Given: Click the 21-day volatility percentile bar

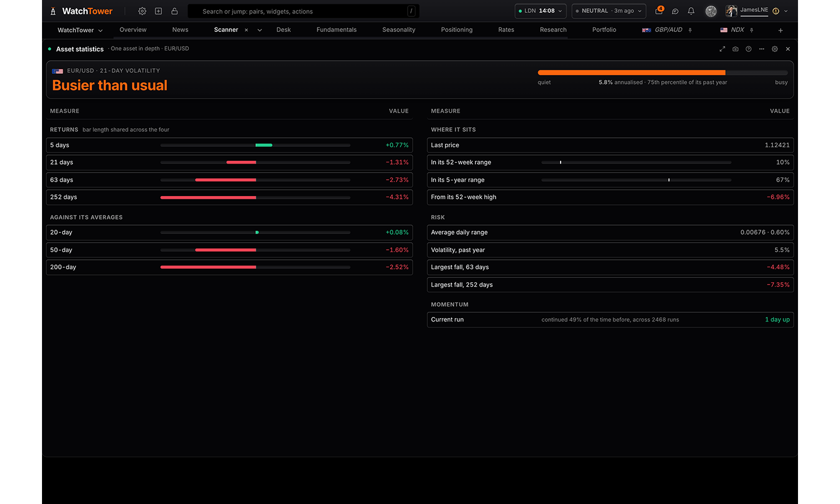Looking at the screenshot, I should (x=662, y=73).
